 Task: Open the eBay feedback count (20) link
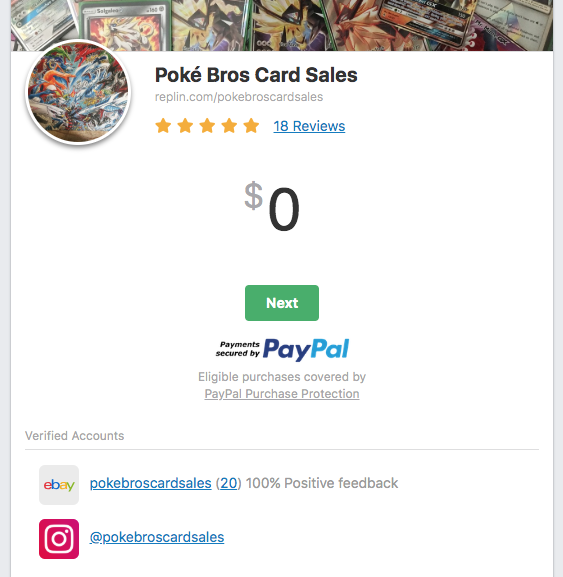click(229, 483)
